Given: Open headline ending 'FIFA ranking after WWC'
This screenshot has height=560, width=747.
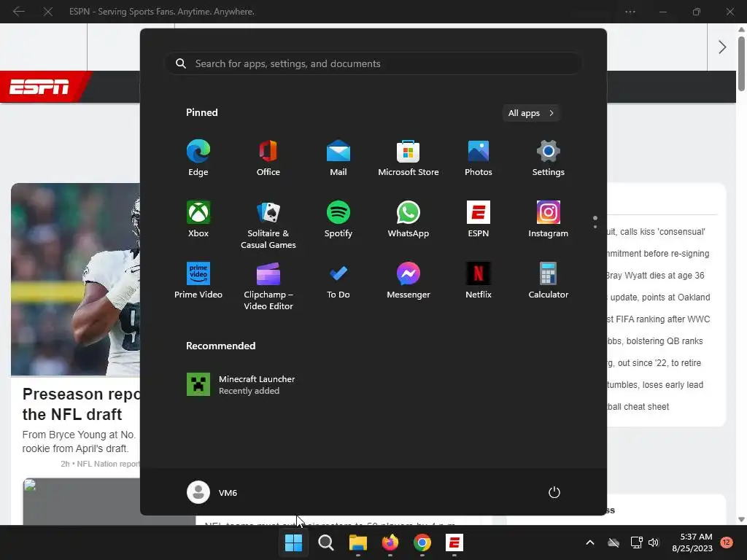Looking at the screenshot, I should coord(659,319).
